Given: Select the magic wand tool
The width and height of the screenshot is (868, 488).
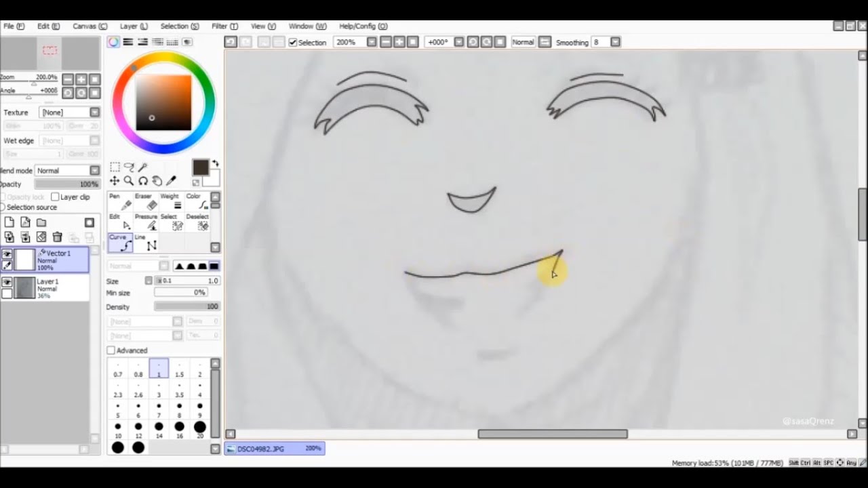Looking at the screenshot, I should coord(142,167).
